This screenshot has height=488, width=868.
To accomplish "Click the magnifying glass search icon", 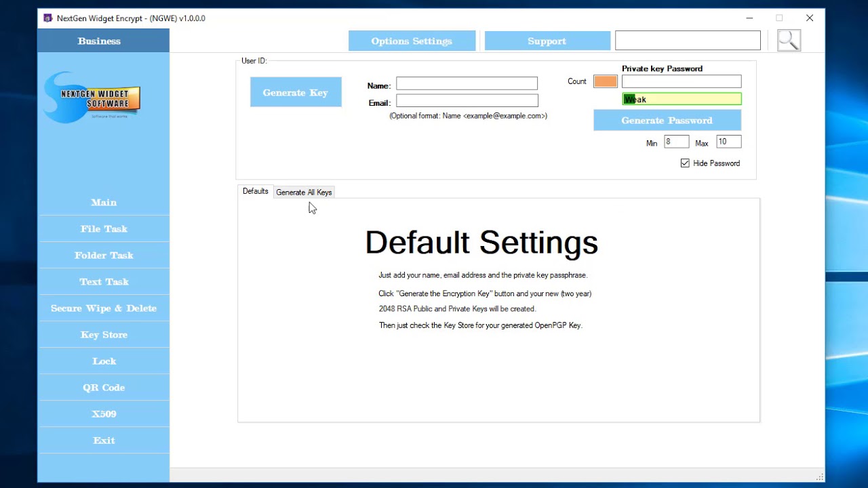I will 789,41.
